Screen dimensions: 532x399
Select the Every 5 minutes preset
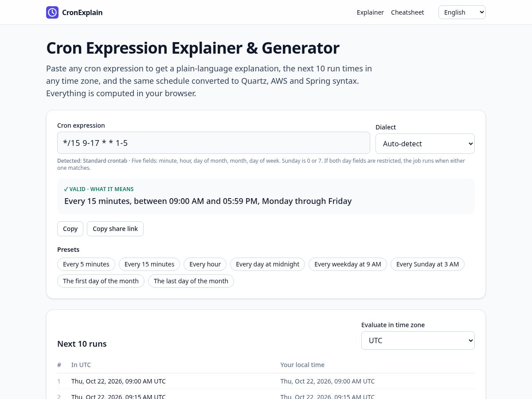[86, 264]
